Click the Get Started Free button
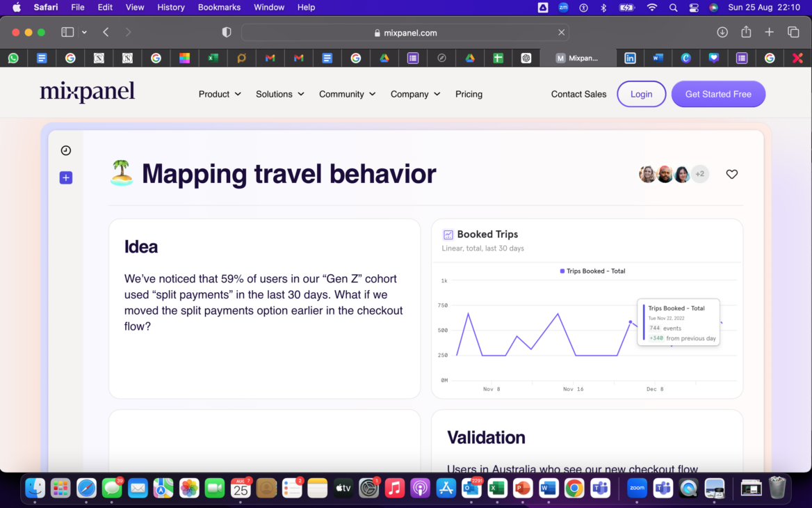Image resolution: width=812 pixels, height=508 pixels. pyautogui.click(x=718, y=94)
